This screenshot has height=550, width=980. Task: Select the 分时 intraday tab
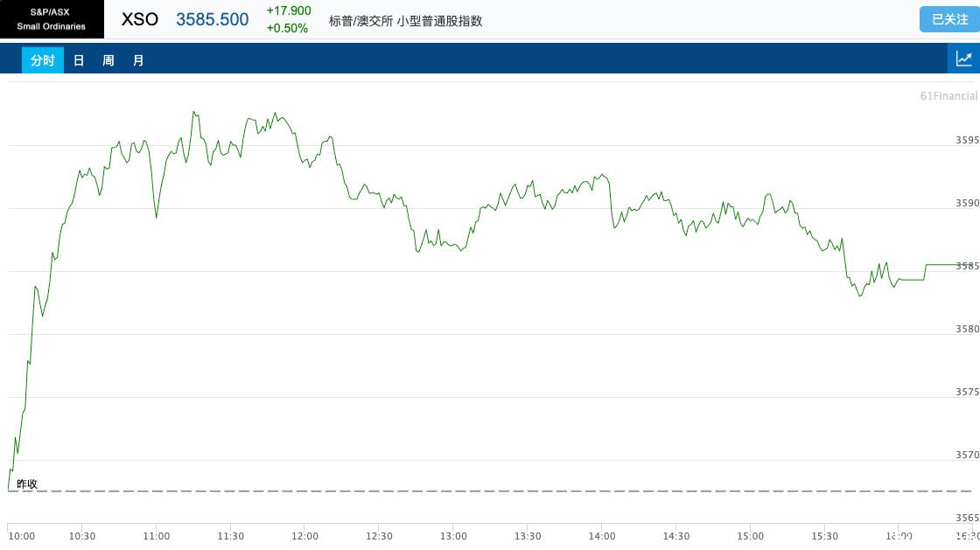(x=43, y=60)
